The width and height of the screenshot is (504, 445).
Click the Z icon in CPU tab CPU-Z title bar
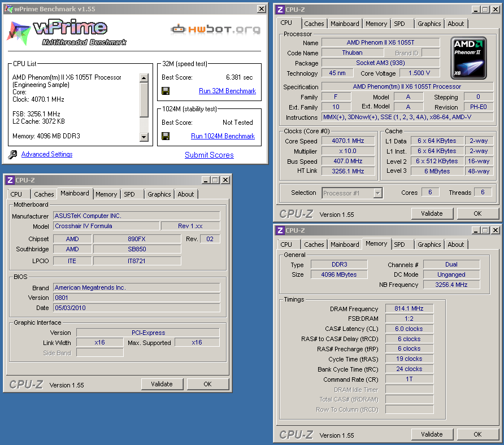[x=280, y=10]
